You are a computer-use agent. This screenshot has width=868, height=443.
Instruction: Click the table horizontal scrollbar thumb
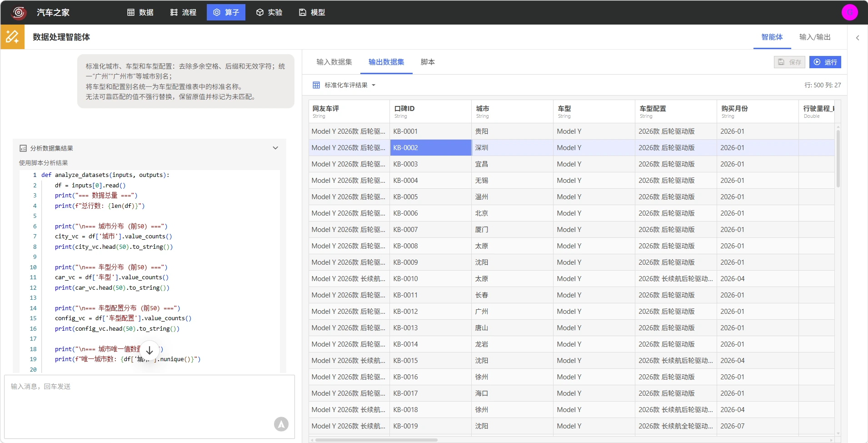point(376,440)
